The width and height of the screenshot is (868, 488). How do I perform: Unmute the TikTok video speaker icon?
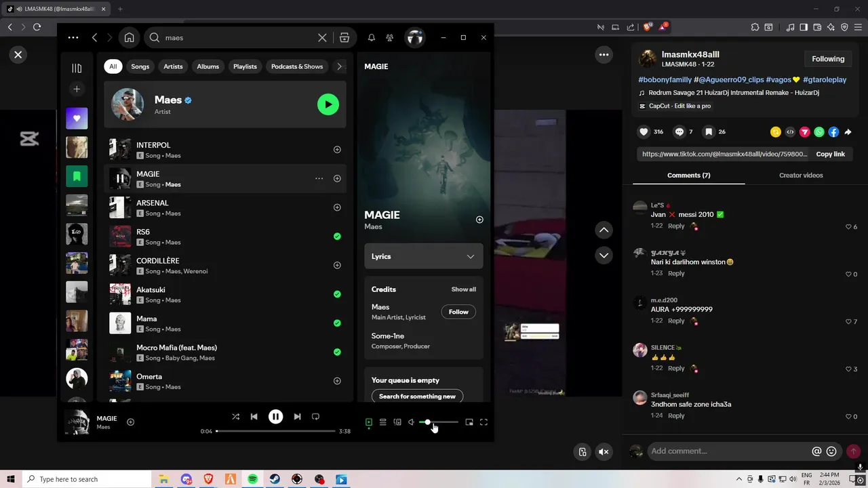click(x=604, y=452)
